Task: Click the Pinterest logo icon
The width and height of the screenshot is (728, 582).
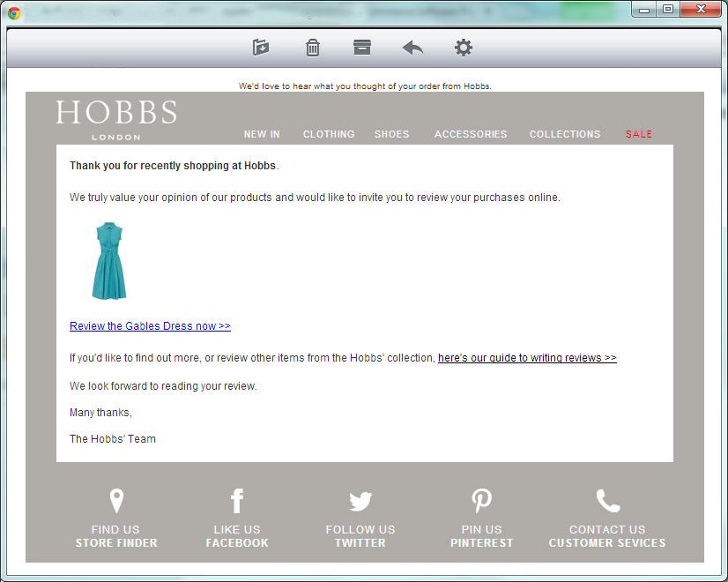Action: (x=482, y=501)
